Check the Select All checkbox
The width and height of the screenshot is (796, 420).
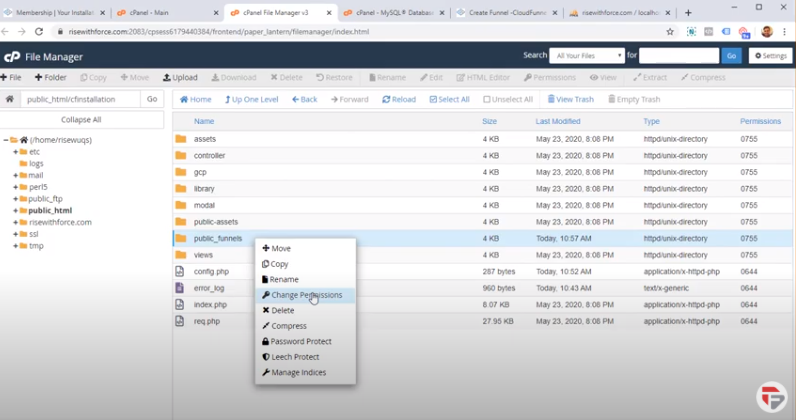tap(434, 100)
